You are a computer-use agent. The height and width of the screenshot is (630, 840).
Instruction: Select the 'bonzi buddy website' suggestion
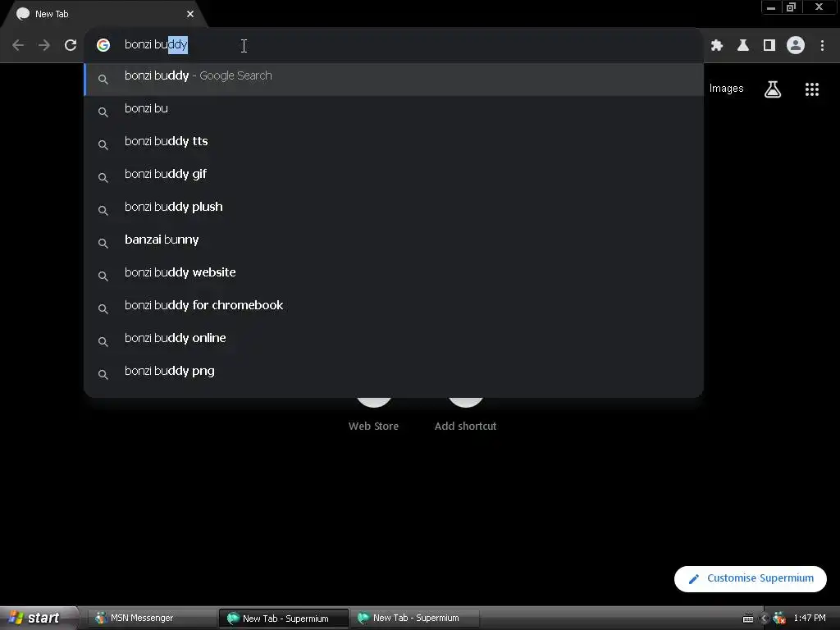click(394, 276)
